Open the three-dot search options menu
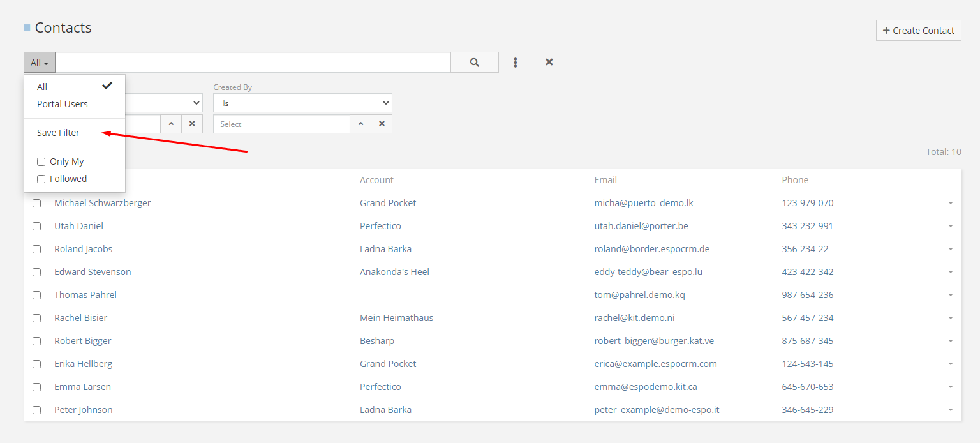Viewport: 980px width, 443px height. tap(516, 63)
